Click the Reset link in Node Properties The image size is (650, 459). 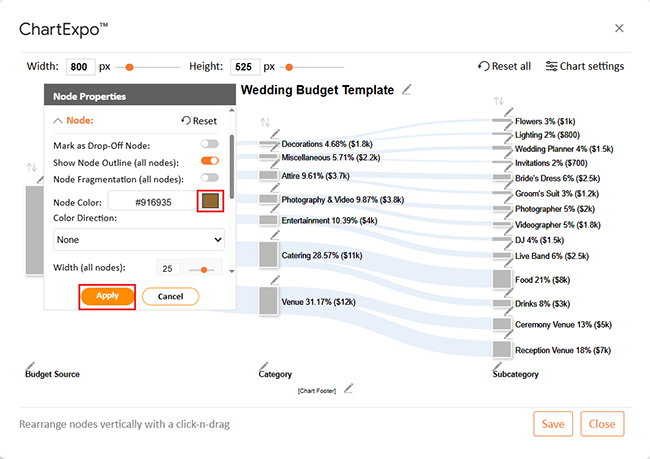point(199,121)
